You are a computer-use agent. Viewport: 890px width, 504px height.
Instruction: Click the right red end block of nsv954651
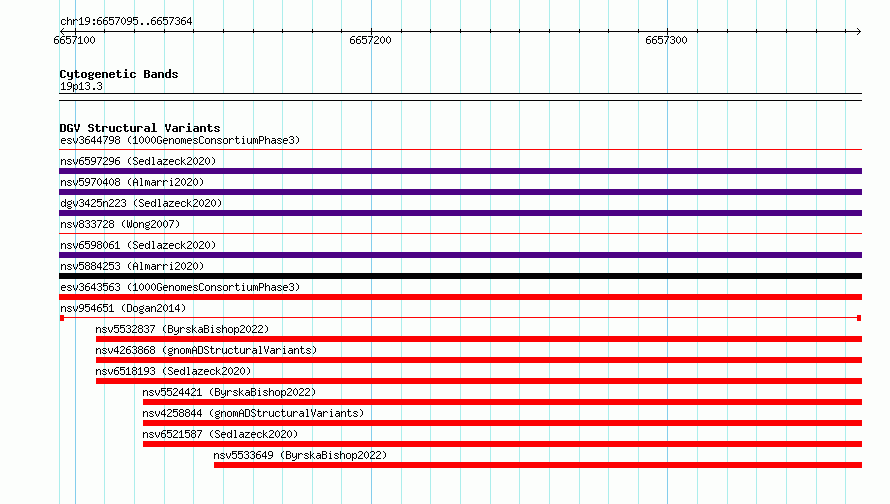(859, 318)
